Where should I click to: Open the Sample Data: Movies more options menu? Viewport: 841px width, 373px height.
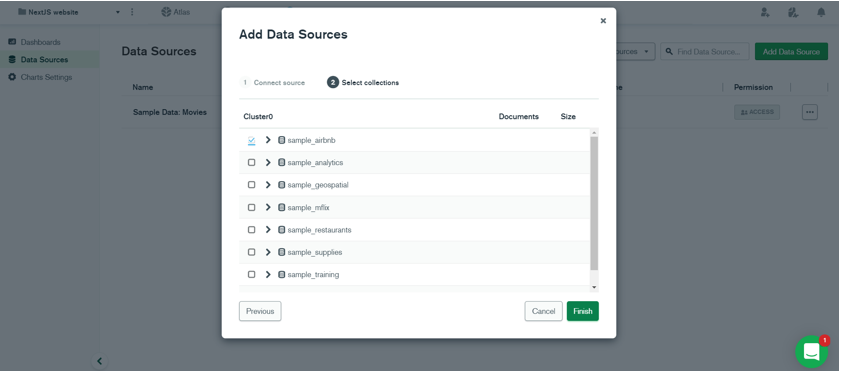coord(810,112)
